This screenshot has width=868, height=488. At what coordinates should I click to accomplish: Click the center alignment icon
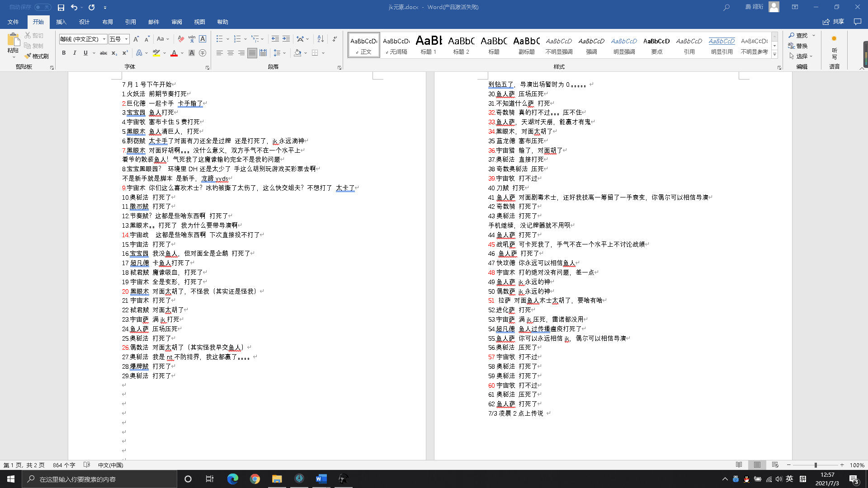(231, 53)
